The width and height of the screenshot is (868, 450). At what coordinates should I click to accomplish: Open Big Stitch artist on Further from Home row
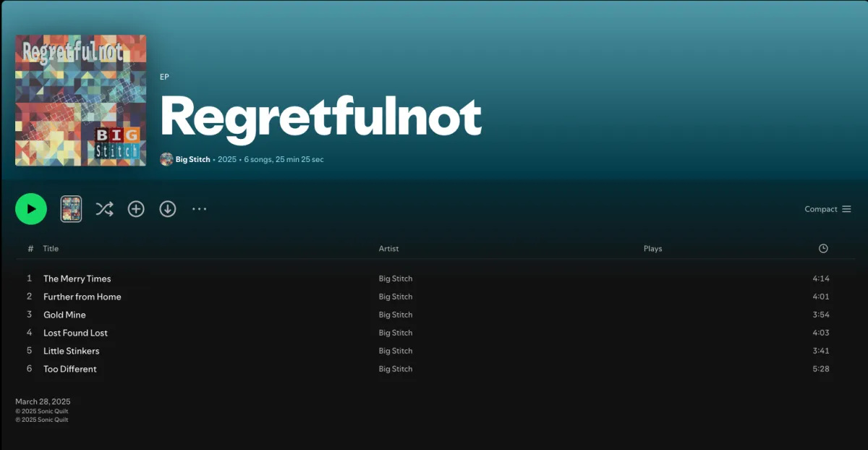(396, 297)
